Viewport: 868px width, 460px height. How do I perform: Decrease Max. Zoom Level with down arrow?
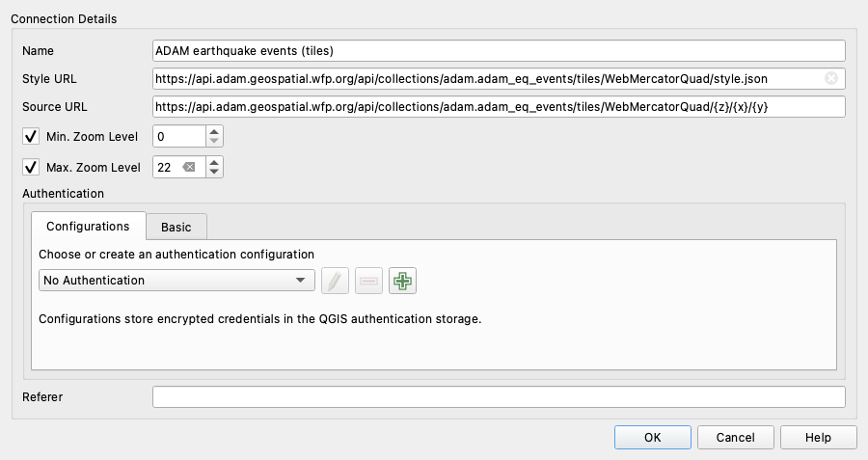point(214,173)
